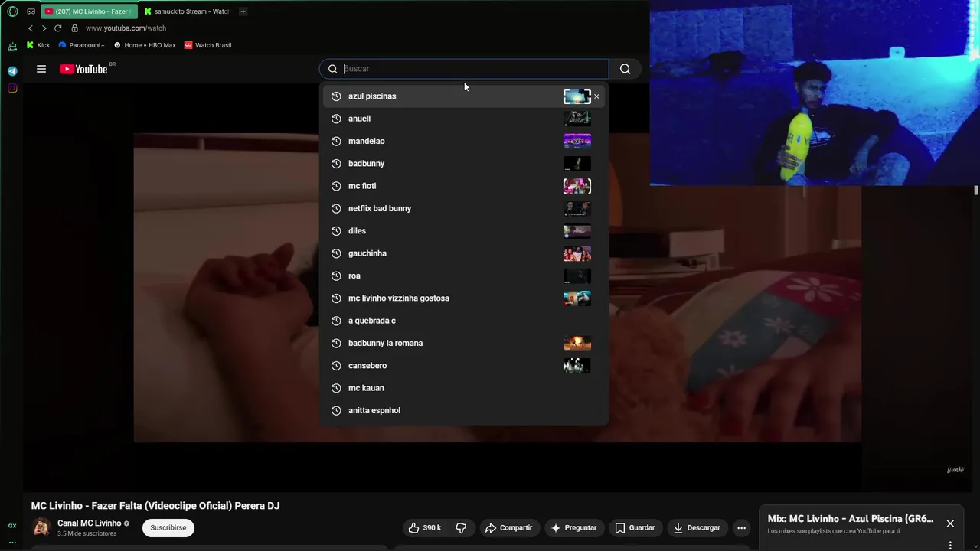This screenshot has width=980, height=551.
Task: Open Instagram in the Opera sidebar
Action: pyautogui.click(x=12, y=89)
